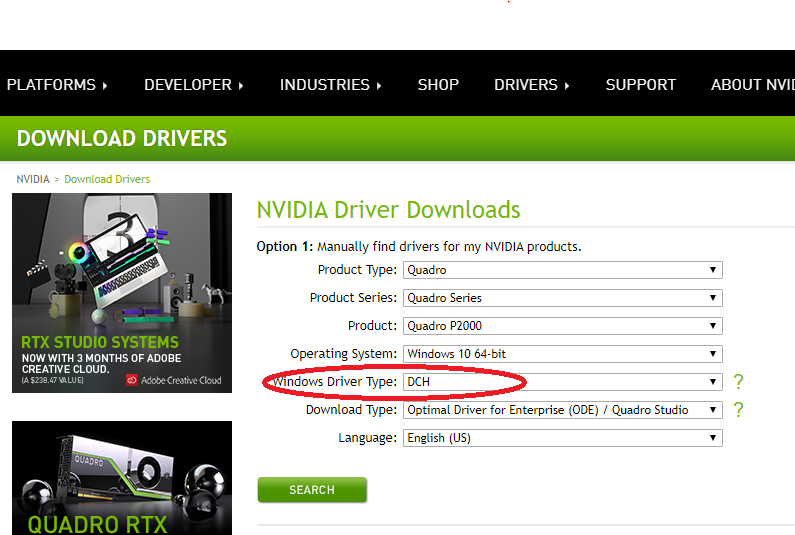
Task: Open the Operating System dropdown
Action: [562, 354]
